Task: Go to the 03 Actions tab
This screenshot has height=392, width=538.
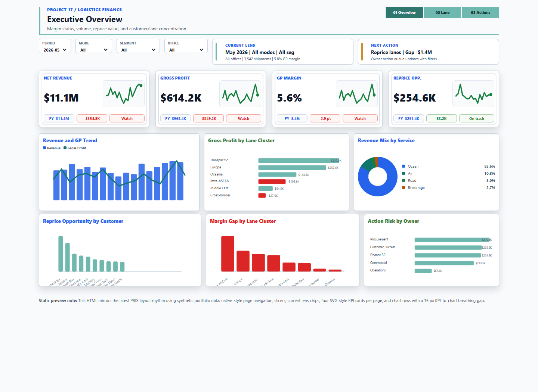Action: coord(480,12)
